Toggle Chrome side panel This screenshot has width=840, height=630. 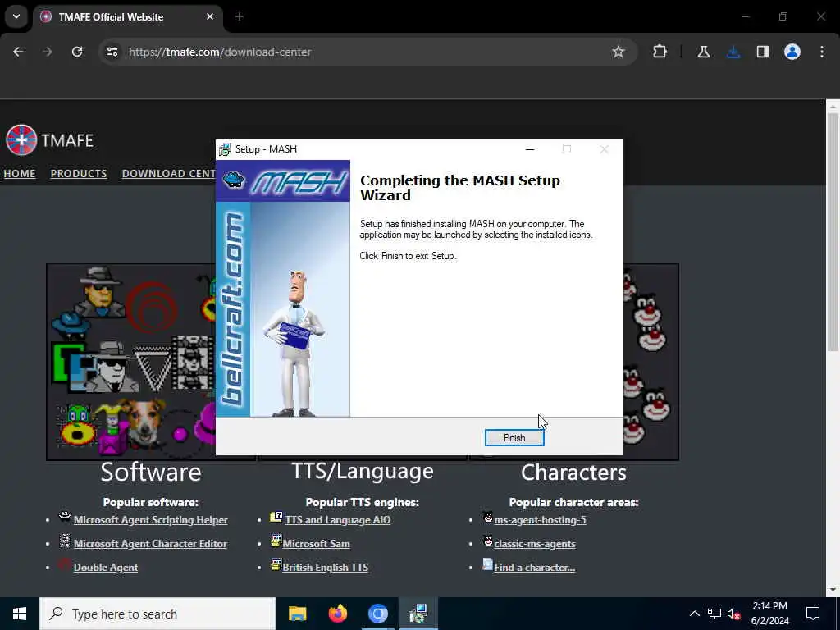pos(763,52)
